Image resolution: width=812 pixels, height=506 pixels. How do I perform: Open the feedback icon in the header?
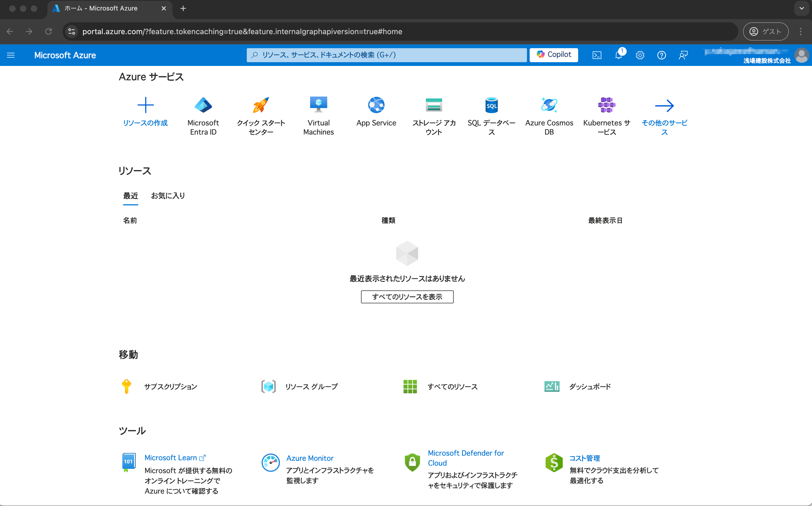pos(683,55)
